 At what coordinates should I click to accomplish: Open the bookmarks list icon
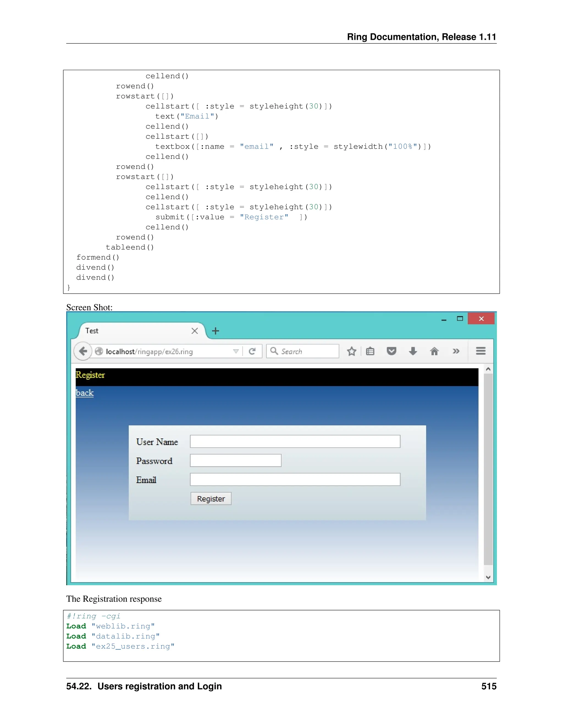(370, 351)
